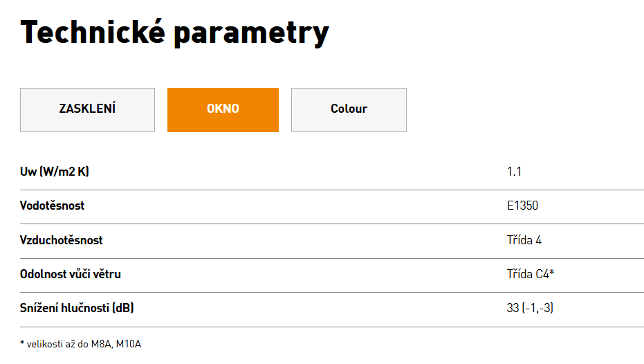
Task: Click the Technické parametry heading
Action: click(174, 33)
